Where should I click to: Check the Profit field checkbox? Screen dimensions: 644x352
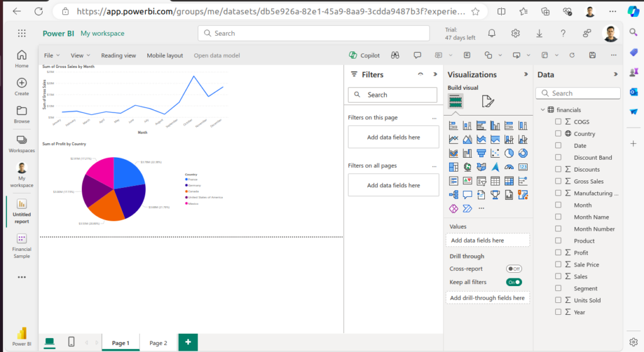(558, 253)
